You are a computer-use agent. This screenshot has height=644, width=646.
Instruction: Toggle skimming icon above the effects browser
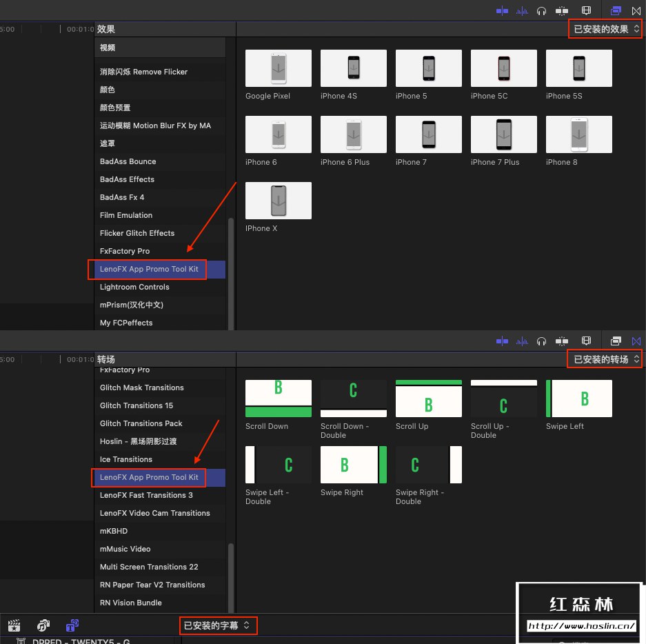coord(502,11)
